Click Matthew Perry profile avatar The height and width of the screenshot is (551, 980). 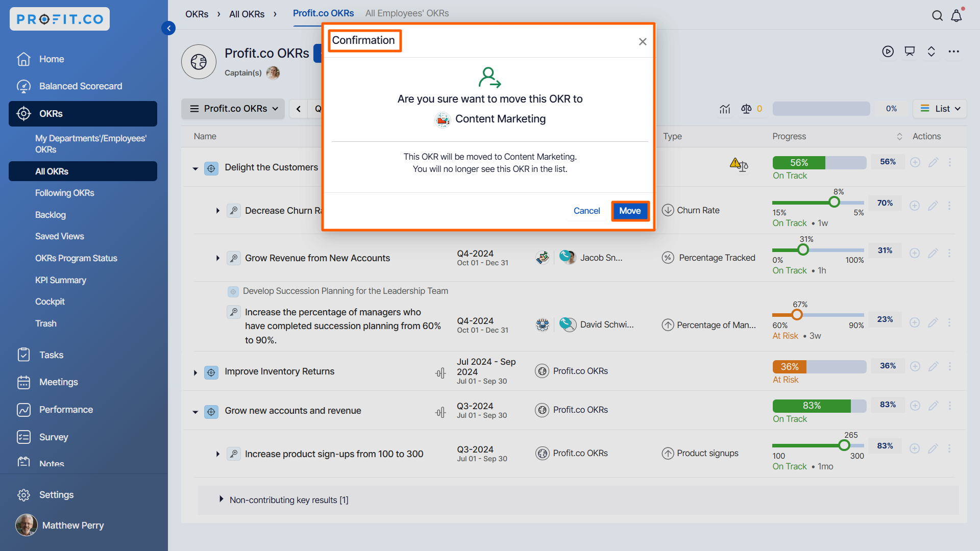coord(27,525)
